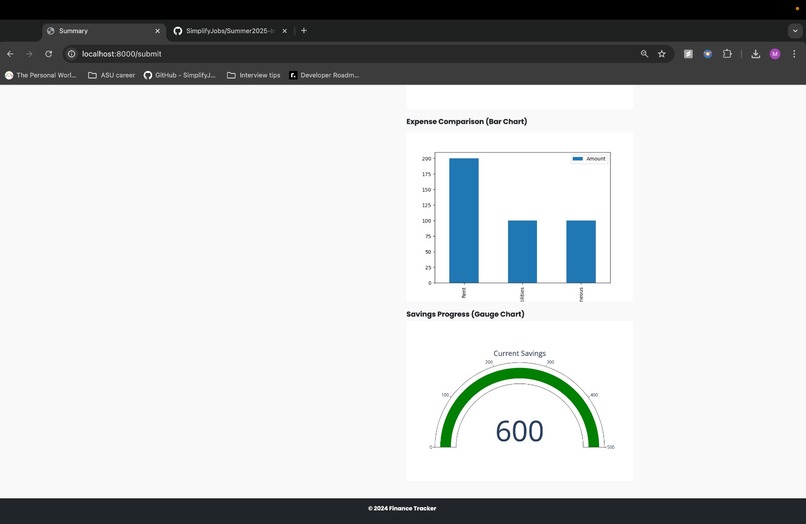Open the GitHub - SimplifyJobs bookmark
The height and width of the screenshot is (524, 806).
click(x=180, y=75)
